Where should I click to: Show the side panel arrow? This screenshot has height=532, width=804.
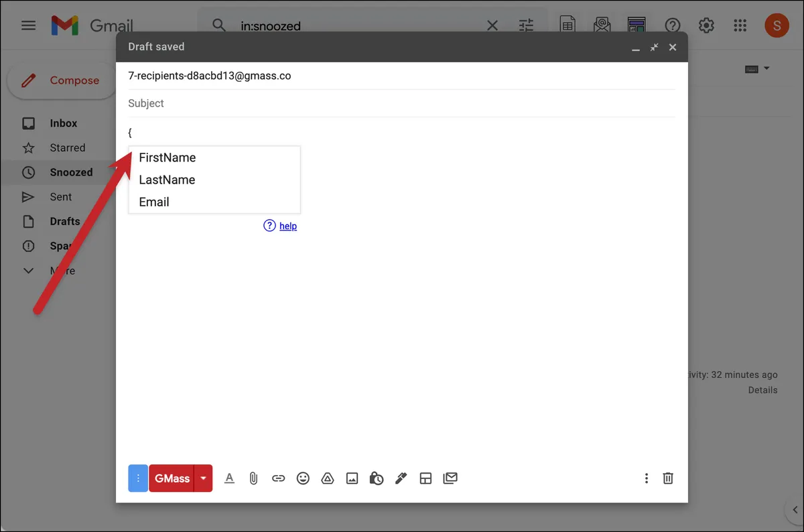pos(793,511)
